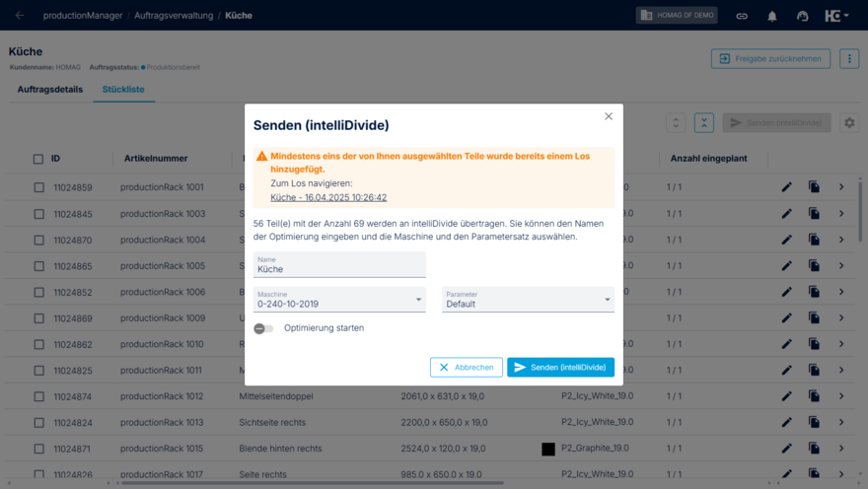Edit row 11024874 with pencil icon
This screenshot has height=489, width=868.
[x=787, y=396]
